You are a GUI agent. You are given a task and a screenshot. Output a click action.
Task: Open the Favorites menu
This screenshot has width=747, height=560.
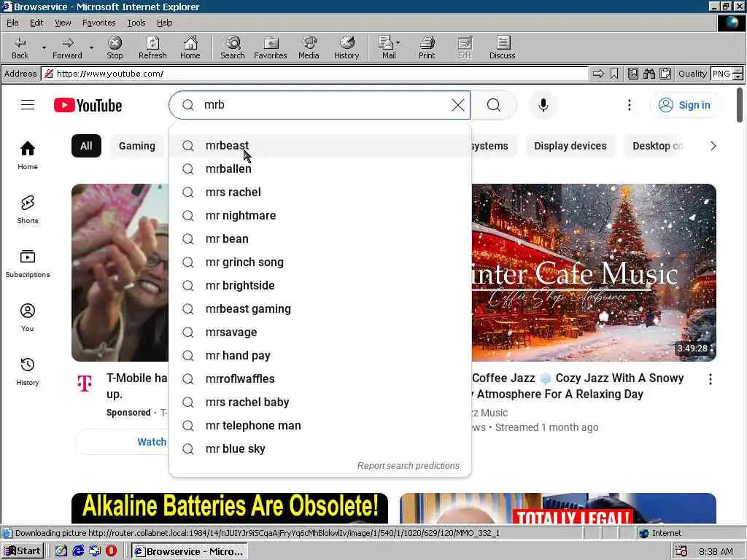coord(98,23)
